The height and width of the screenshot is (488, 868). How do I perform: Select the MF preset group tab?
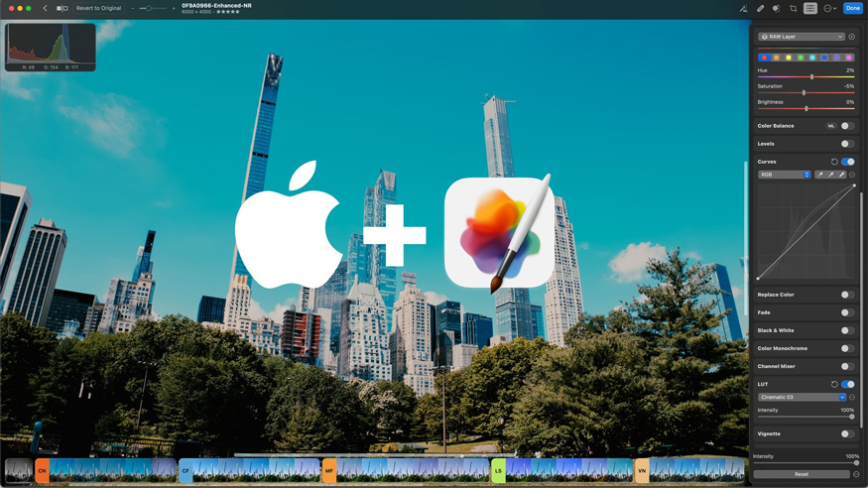click(329, 471)
